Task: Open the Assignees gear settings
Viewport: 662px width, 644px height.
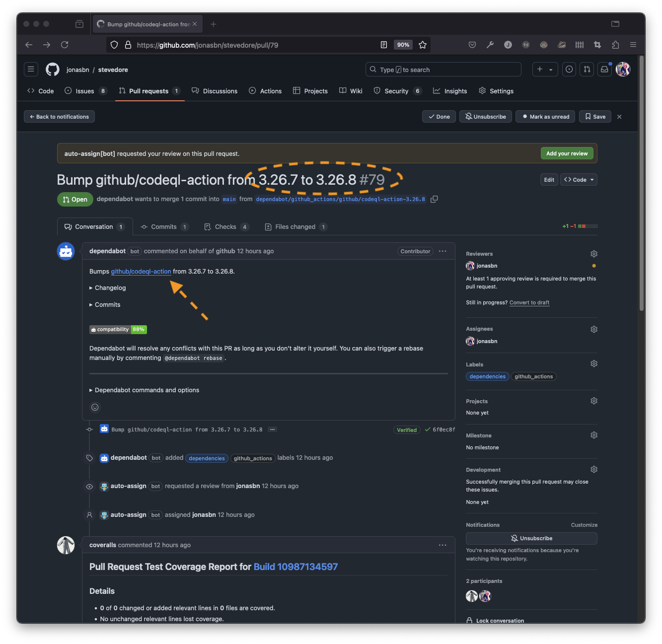Action: coord(593,329)
